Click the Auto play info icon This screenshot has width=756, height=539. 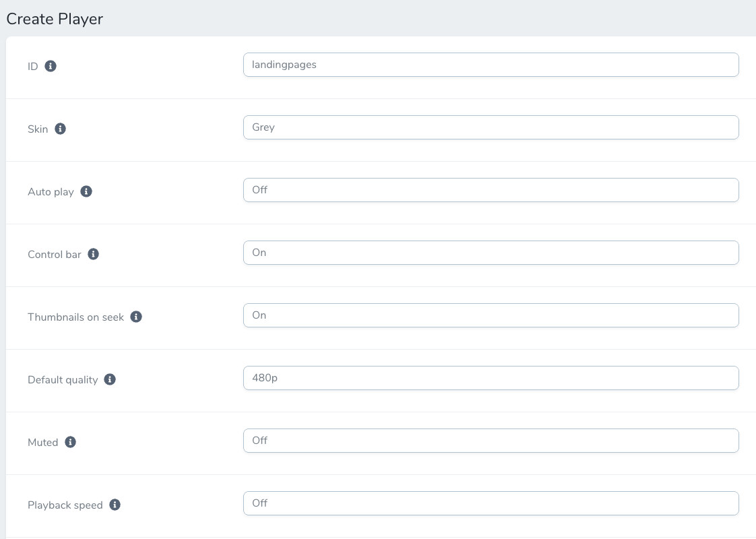[86, 191]
